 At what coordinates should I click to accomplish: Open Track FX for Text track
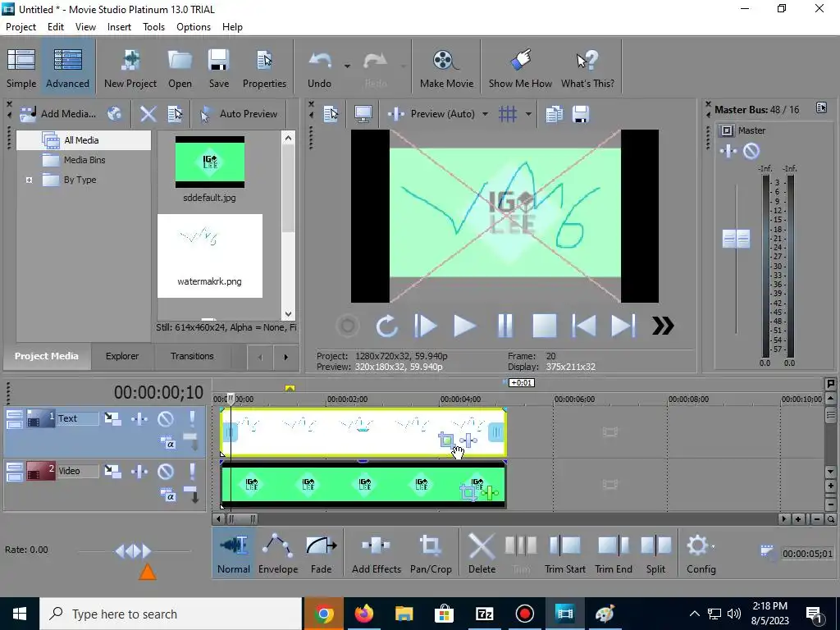pos(139,418)
